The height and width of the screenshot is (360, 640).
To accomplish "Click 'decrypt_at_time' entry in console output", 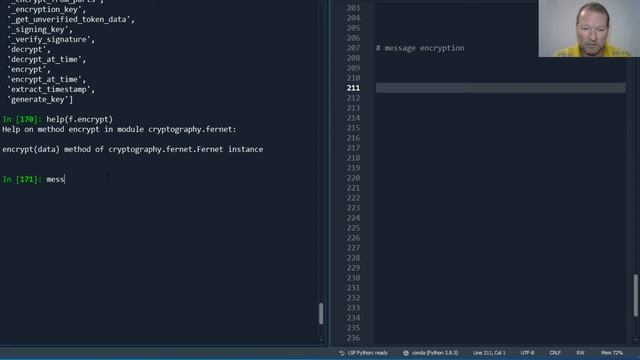I will coord(47,59).
